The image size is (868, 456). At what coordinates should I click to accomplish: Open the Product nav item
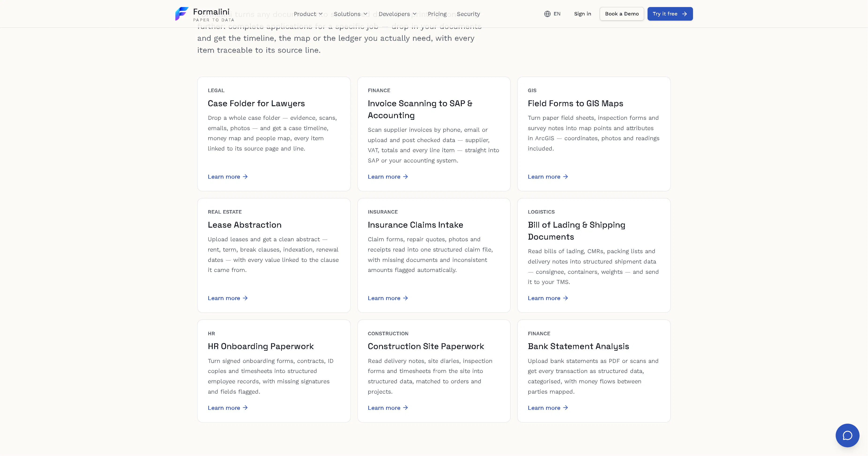[x=308, y=14]
